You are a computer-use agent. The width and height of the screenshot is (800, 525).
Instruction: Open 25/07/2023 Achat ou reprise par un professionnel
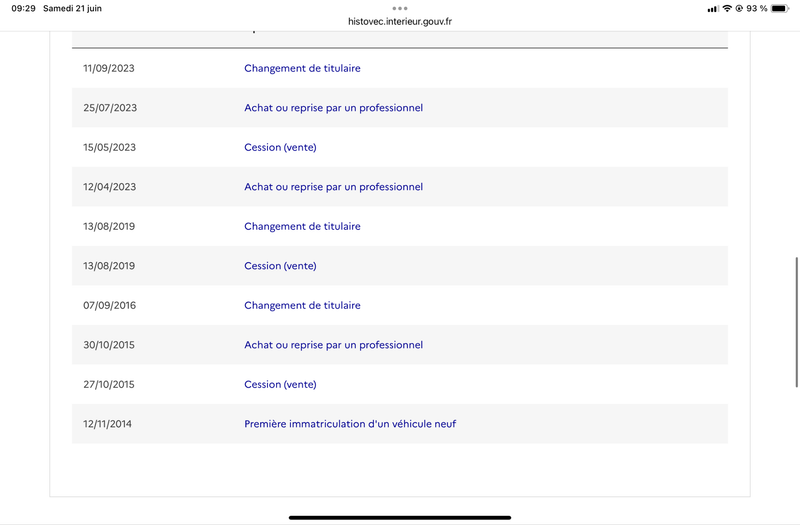click(333, 108)
